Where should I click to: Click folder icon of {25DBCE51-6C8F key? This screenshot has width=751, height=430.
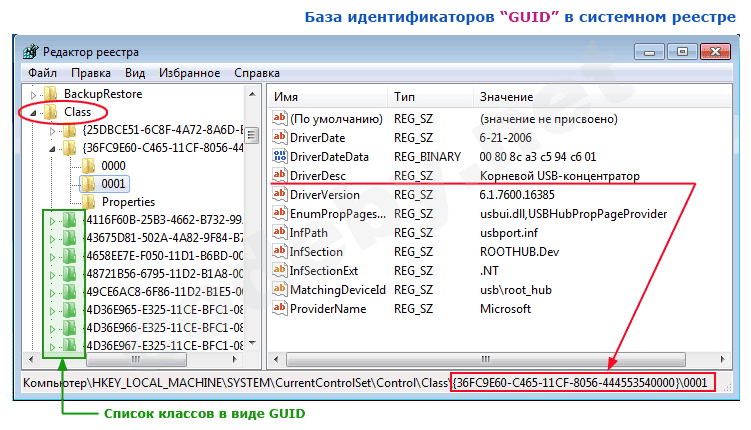[69, 130]
